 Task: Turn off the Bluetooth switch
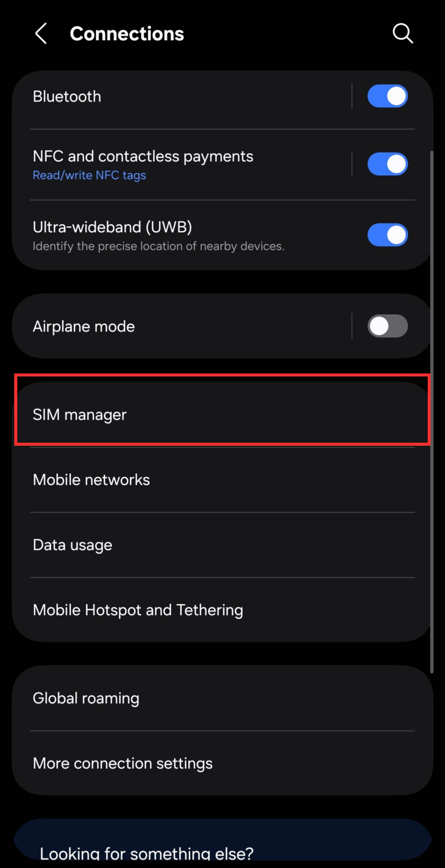387,96
